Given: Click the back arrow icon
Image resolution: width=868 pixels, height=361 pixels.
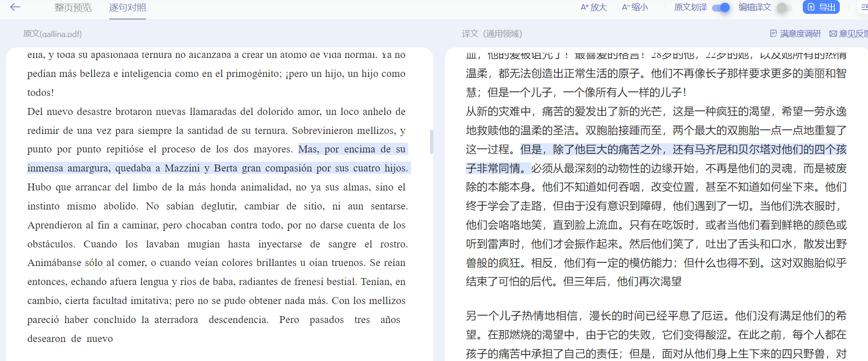Looking at the screenshot, I should [x=15, y=7].
